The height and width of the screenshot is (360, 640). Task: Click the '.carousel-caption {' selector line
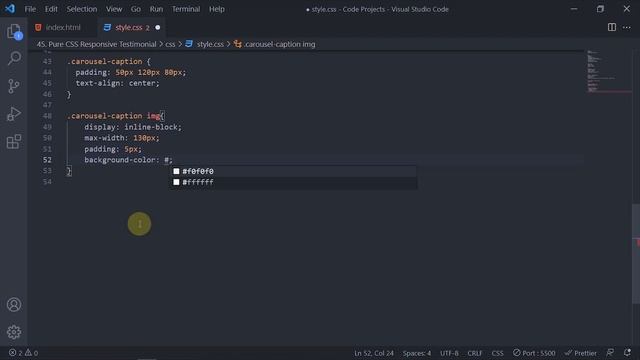click(109, 61)
